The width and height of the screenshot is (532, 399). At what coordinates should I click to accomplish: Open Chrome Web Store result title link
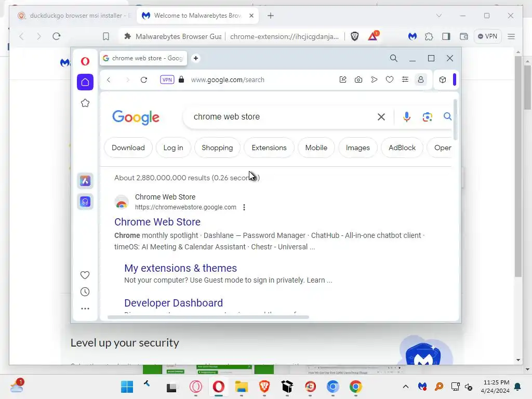click(x=157, y=222)
